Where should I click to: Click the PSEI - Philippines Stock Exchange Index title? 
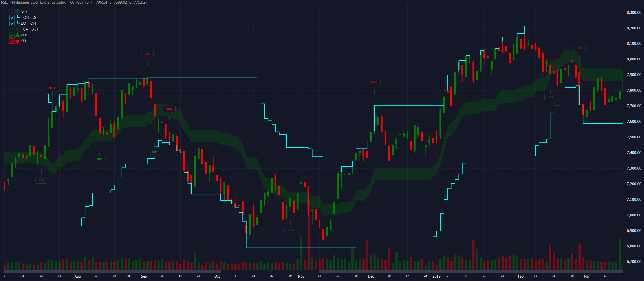(x=33, y=2)
